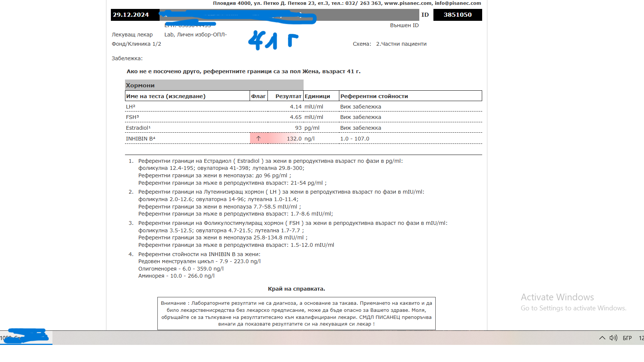Click the red up-arrow flag for INHIBIN B

pos(258,139)
